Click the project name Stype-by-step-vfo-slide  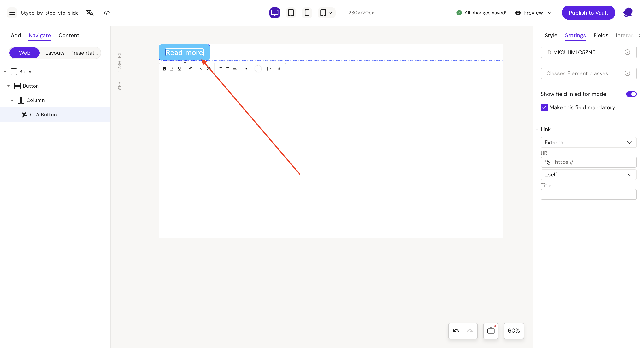point(50,13)
